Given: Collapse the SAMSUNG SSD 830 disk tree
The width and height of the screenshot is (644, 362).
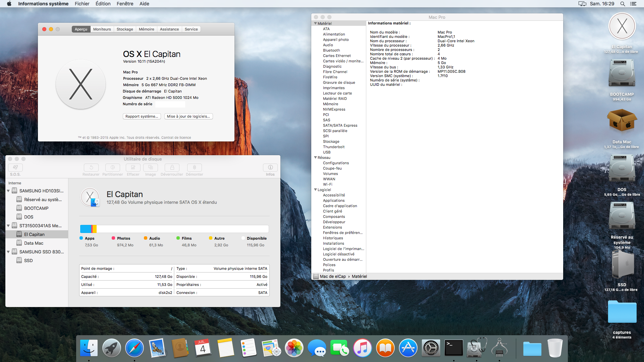Looking at the screenshot, I should (x=8, y=252).
